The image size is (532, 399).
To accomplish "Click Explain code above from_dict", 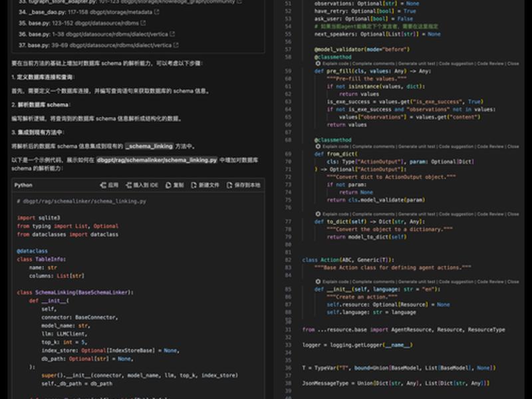I will [336, 146].
